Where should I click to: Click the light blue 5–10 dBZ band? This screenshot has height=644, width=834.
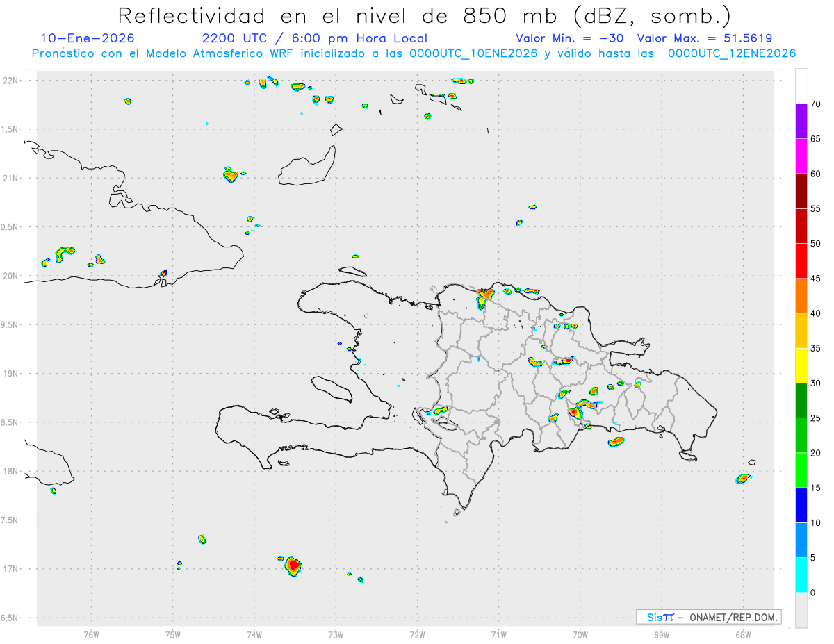(801, 540)
